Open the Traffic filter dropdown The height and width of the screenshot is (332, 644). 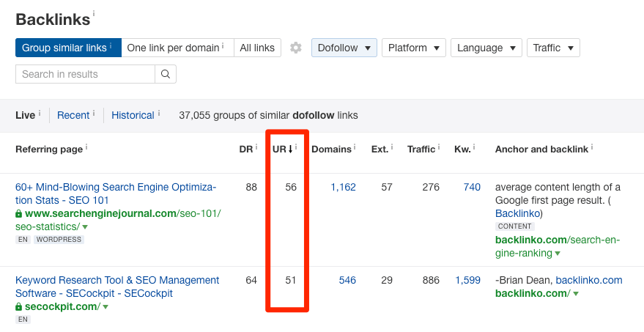[x=552, y=48]
